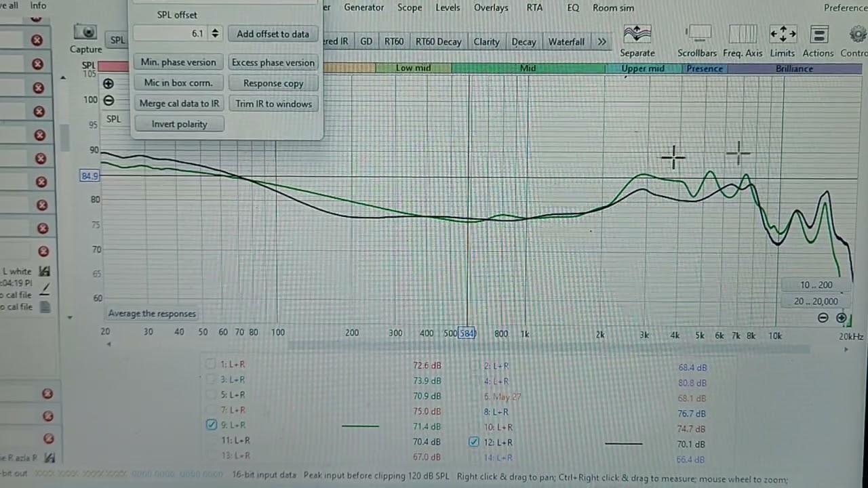Zoom out frequency axis minus icon
The width and height of the screenshot is (868, 488).
[823, 318]
